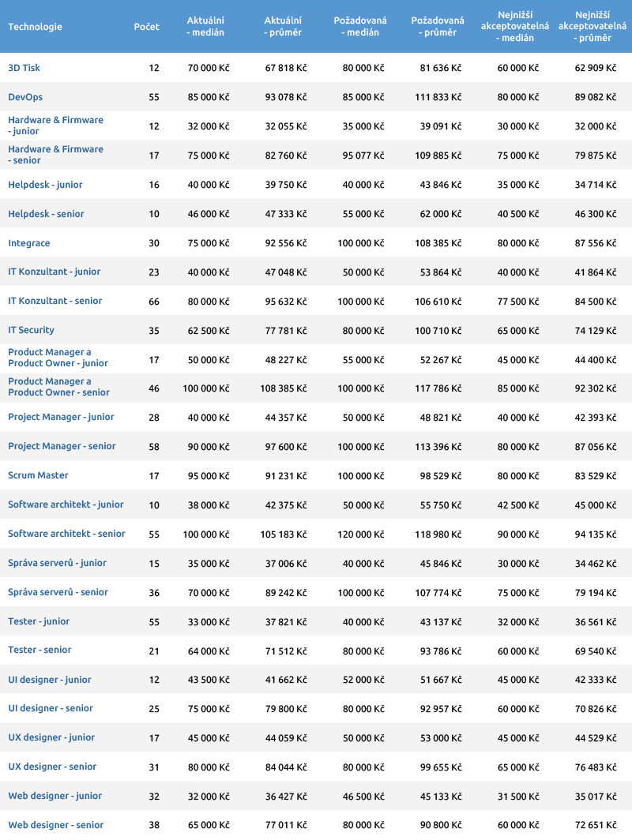
Task: Click the Počet column header
Action: click(146, 27)
